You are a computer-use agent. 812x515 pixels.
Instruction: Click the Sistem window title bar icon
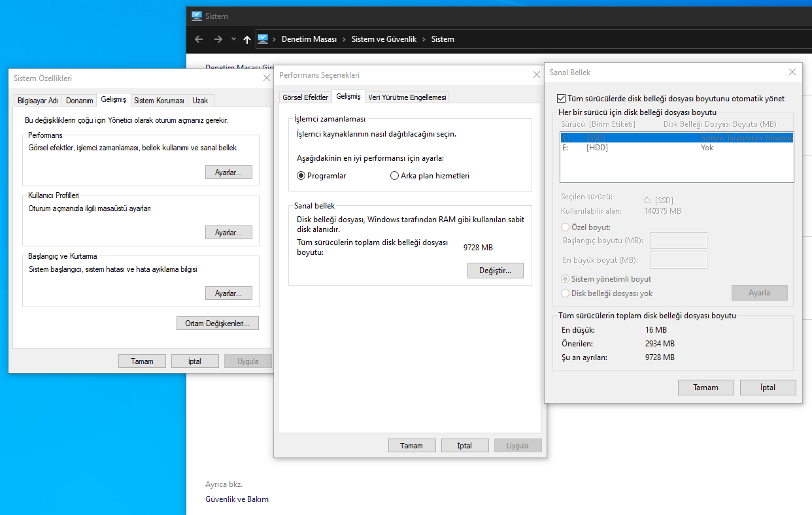pyautogui.click(x=197, y=16)
